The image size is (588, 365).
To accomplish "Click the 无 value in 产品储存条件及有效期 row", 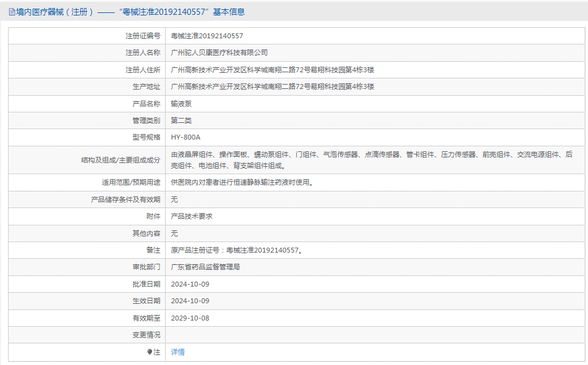I will (174, 199).
